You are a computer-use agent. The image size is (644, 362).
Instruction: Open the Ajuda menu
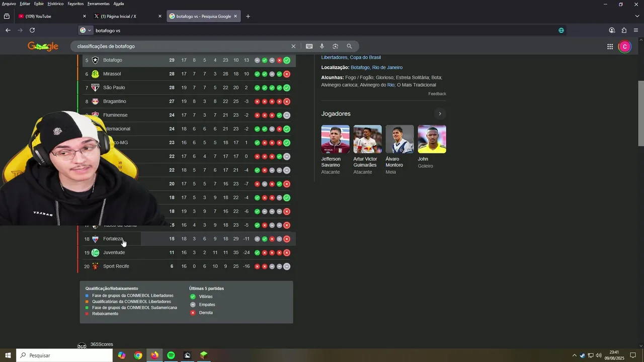point(119,4)
